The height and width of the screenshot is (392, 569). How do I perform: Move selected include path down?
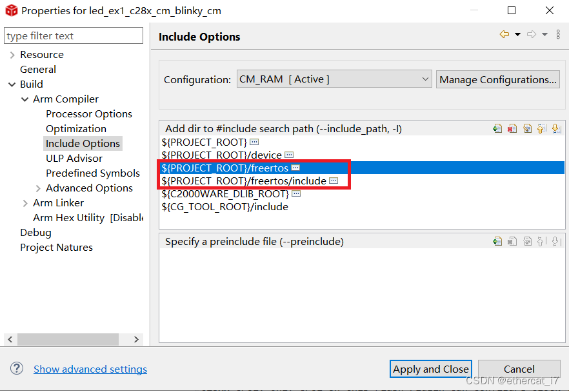point(556,128)
